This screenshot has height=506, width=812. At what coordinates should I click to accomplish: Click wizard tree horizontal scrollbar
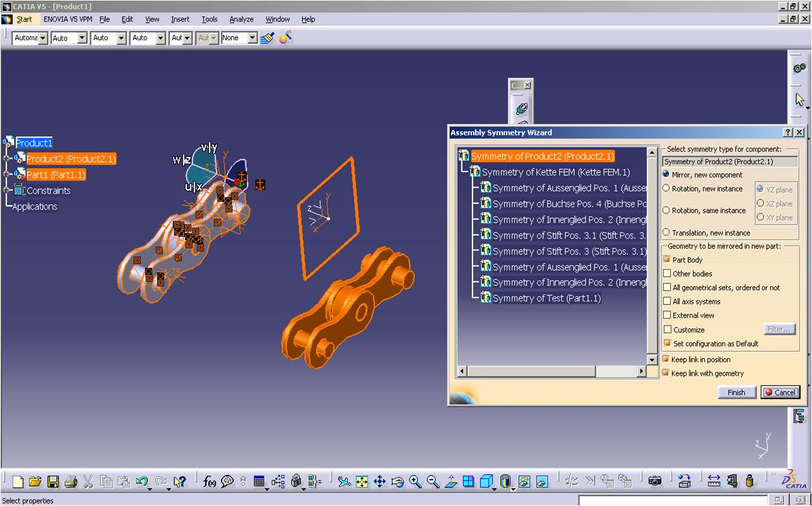point(551,371)
